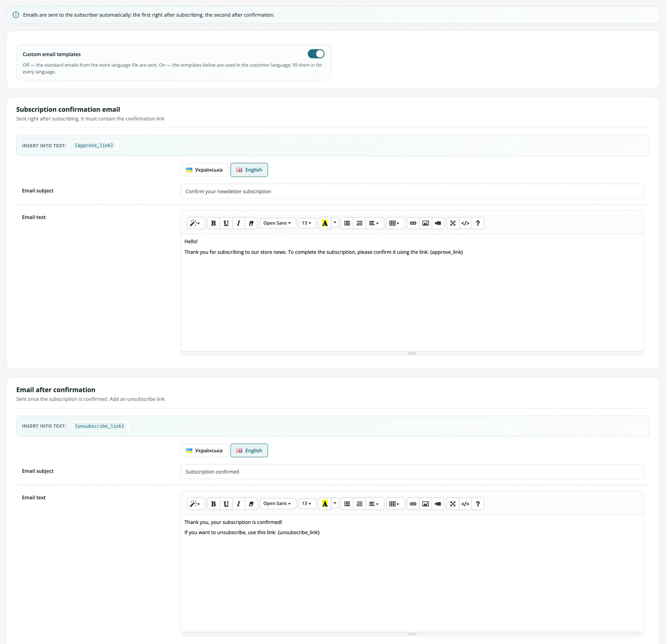Apply italic in confirmation email editor
The height and width of the screenshot is (644, 666).
click(x=239, y=223)
